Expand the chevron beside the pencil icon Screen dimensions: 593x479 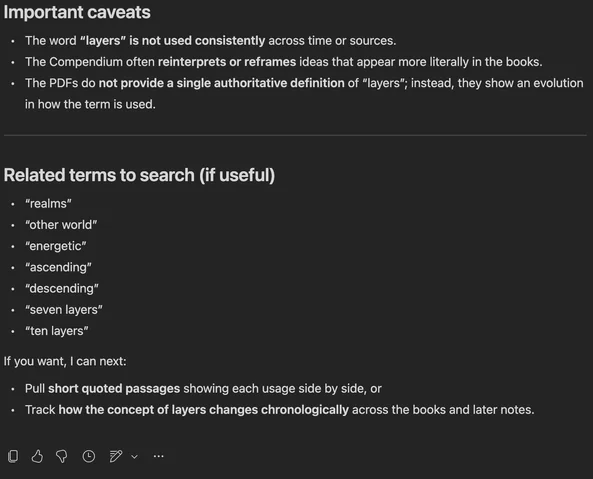click(134, 457)
